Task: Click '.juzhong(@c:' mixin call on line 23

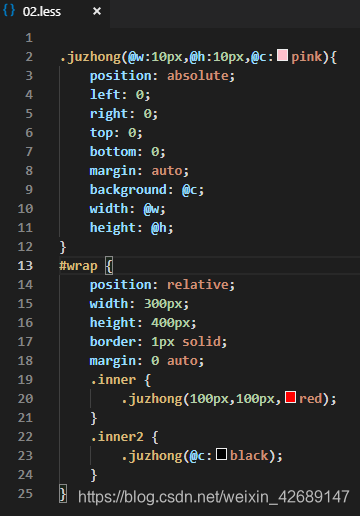Action: click(166, 456)
